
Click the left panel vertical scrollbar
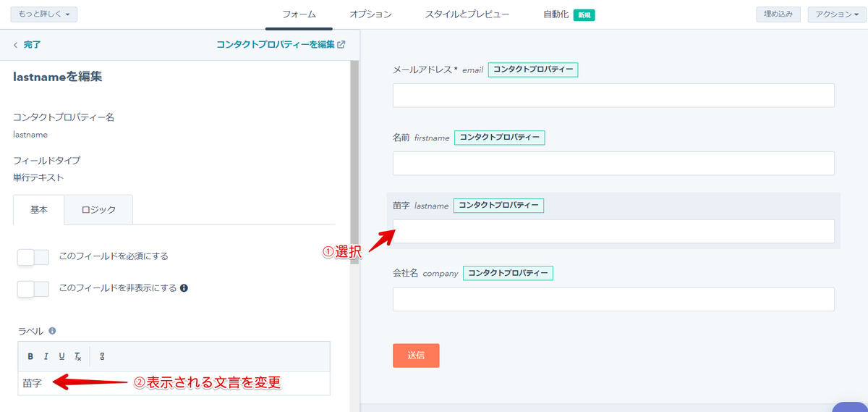(354, 163)
